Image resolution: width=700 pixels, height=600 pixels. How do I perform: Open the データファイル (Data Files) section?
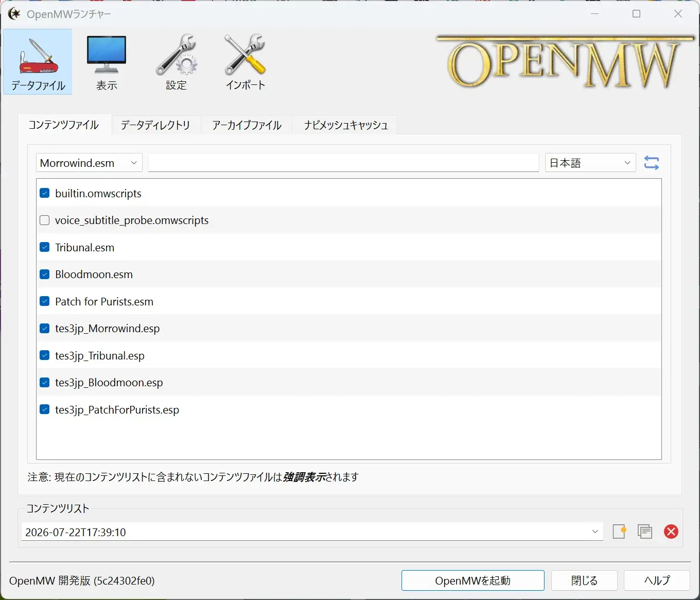[x=38, y=62]
